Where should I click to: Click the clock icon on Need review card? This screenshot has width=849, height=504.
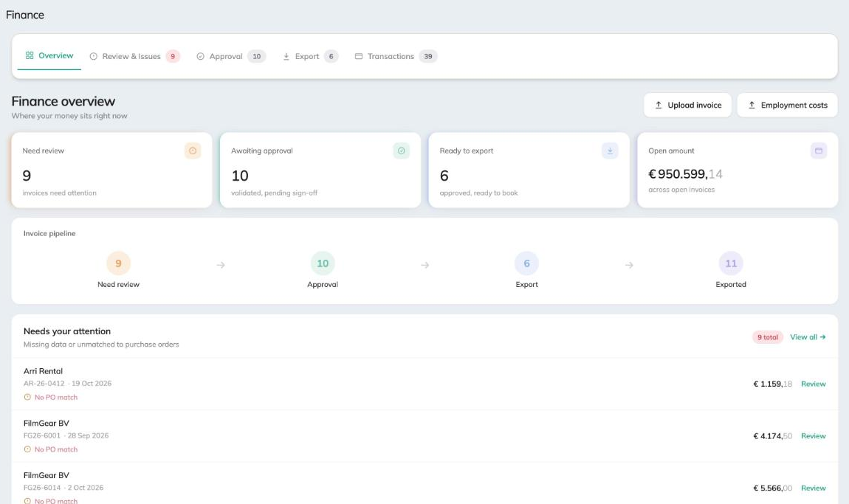click(193, 151)
